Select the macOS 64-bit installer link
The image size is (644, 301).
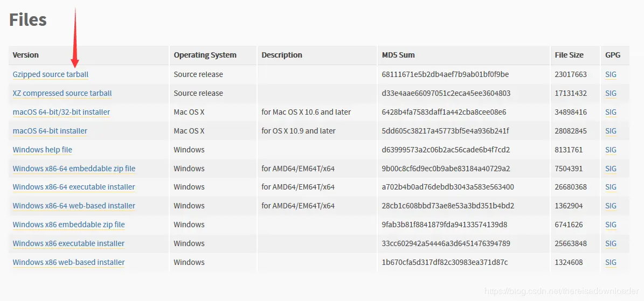[50, 131]
